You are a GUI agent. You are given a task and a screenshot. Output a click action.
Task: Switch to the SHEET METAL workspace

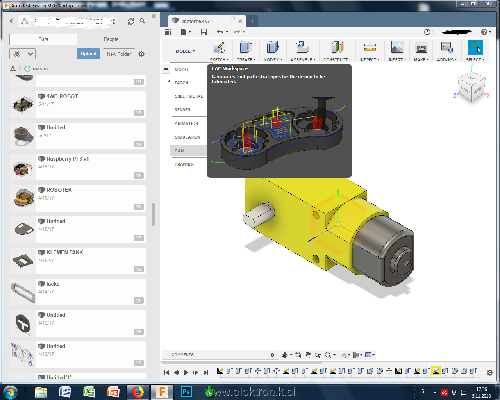[x=188, y=96]
